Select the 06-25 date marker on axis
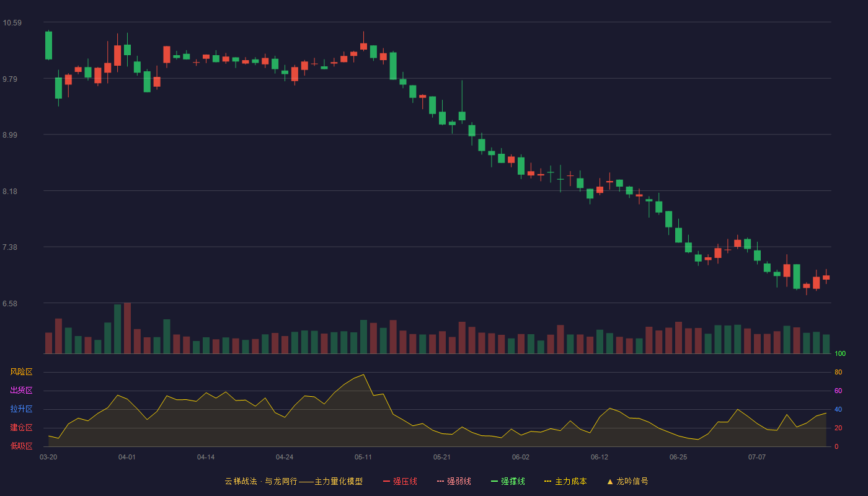Viewport: 868px width, 496px height. (678, 457)
